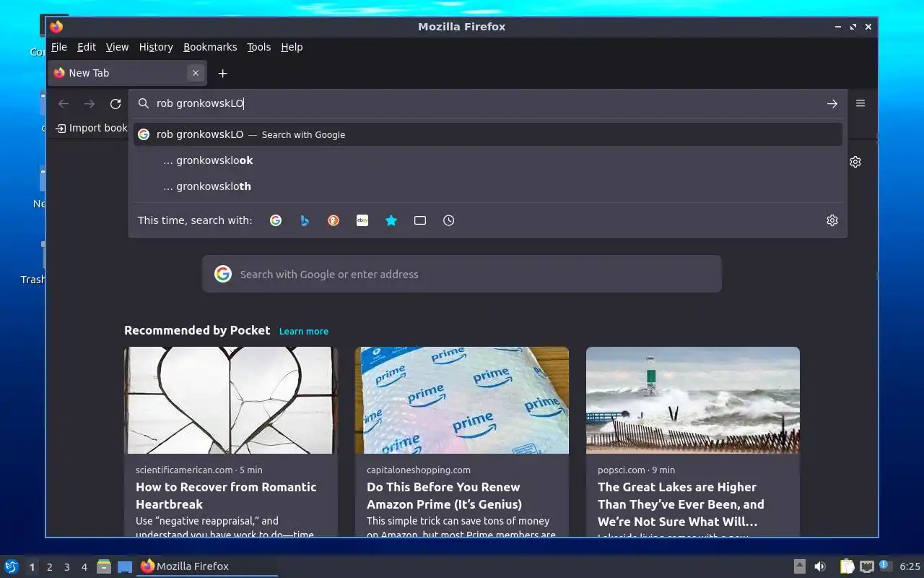
Task: Go forward to the next page
Action: tap(90, 103)
